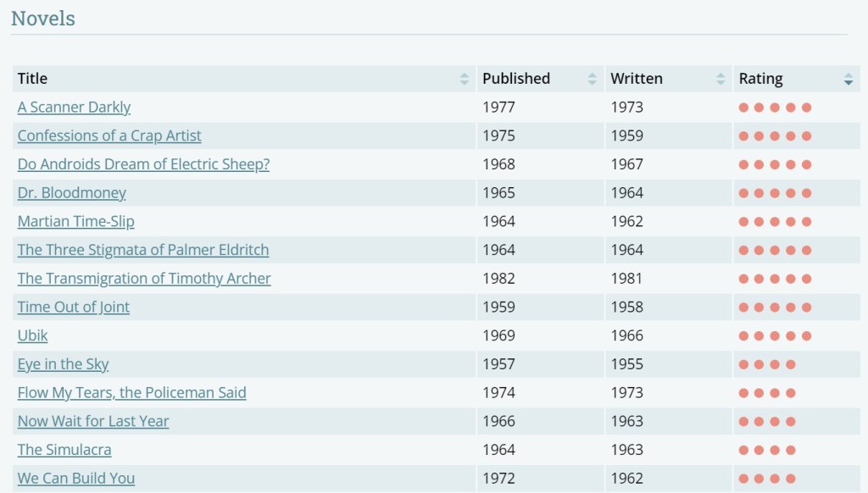Click the four-dot rating for The Simulacra
868x493 pixels.
(x=767, y=451)
